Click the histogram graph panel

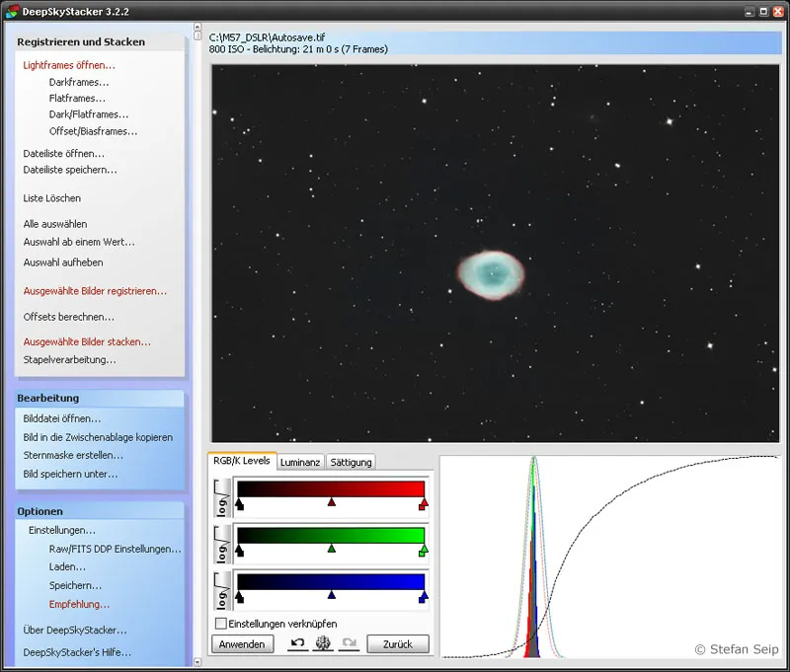coord(610,557)
